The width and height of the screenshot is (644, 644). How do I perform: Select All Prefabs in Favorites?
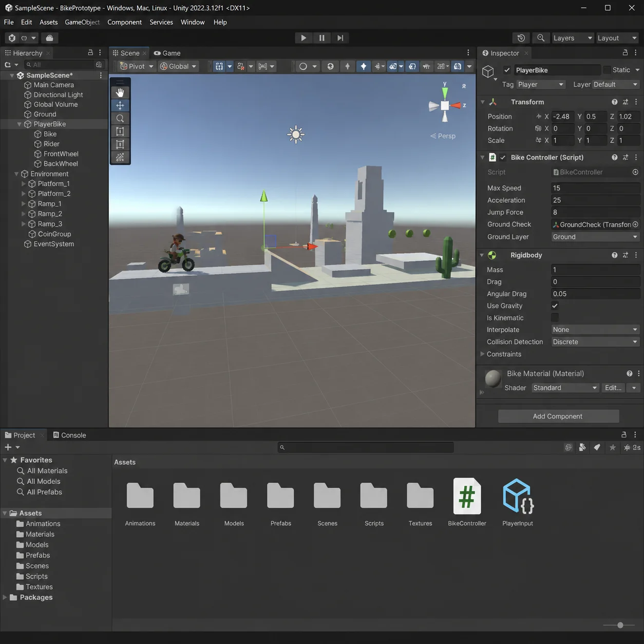pyautogui.click(x=44, y=492)
